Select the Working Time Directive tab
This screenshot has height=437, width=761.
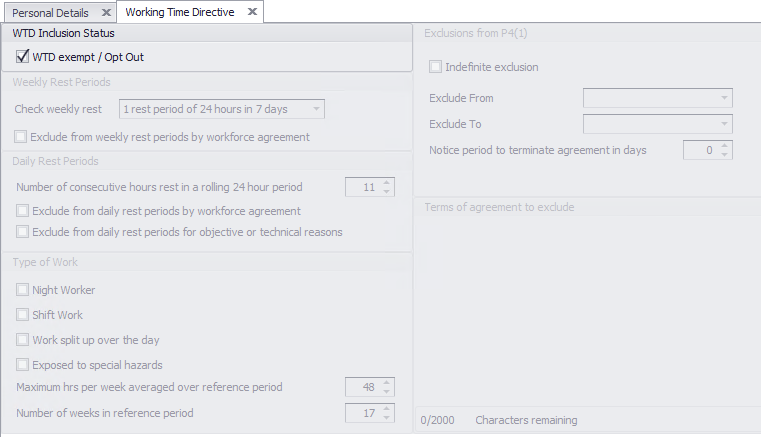coord(179,12)
